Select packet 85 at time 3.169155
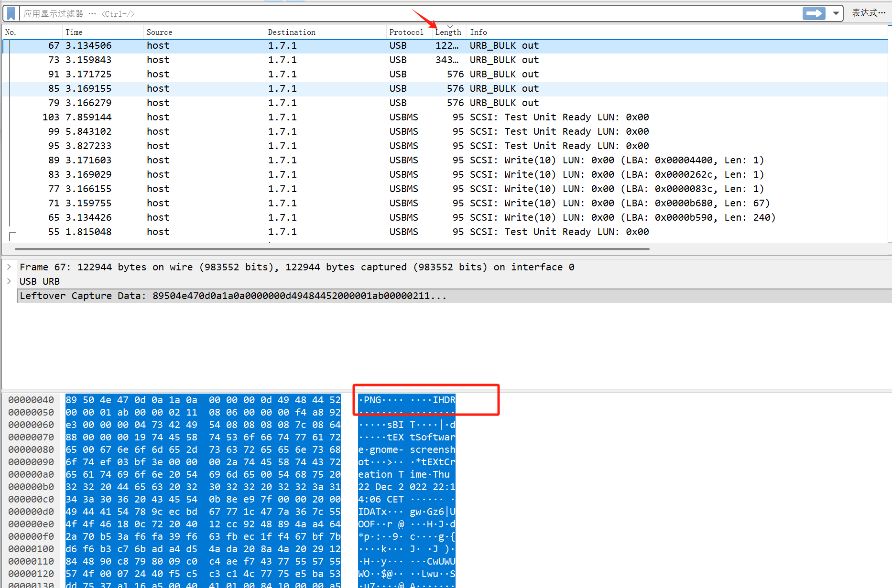The width and height of the screenshot is (892, 588). pos(445,89)
